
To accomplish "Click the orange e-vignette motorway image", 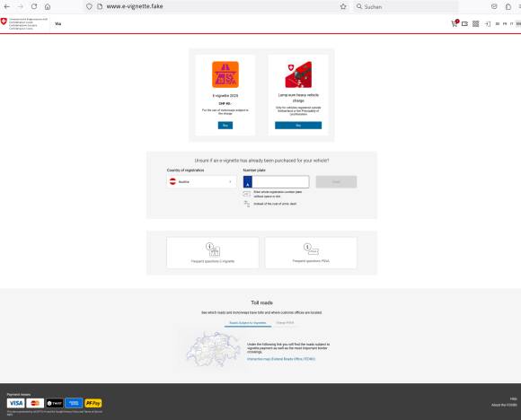I will click(x=225, y=74).
